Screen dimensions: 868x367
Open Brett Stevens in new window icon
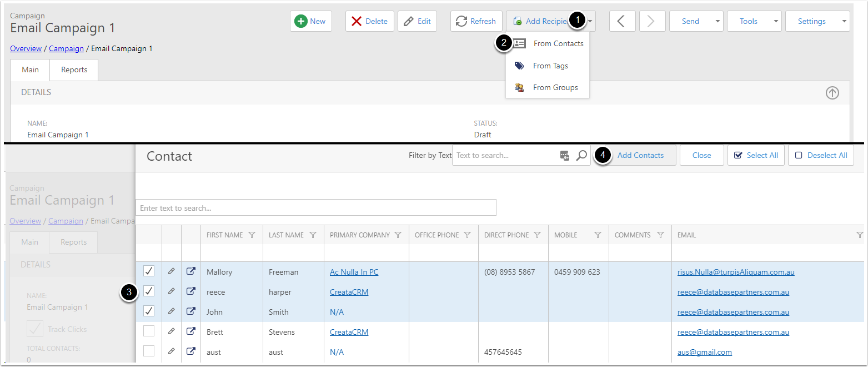point(191,331)
